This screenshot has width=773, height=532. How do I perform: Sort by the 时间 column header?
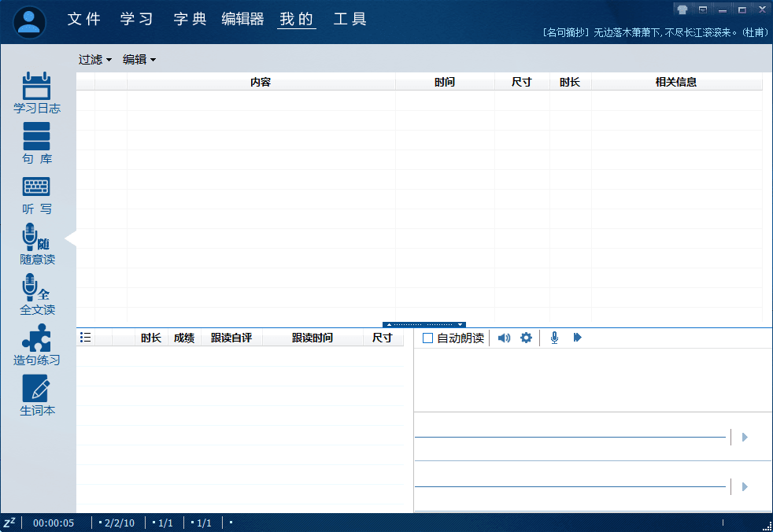pos(444,82)
